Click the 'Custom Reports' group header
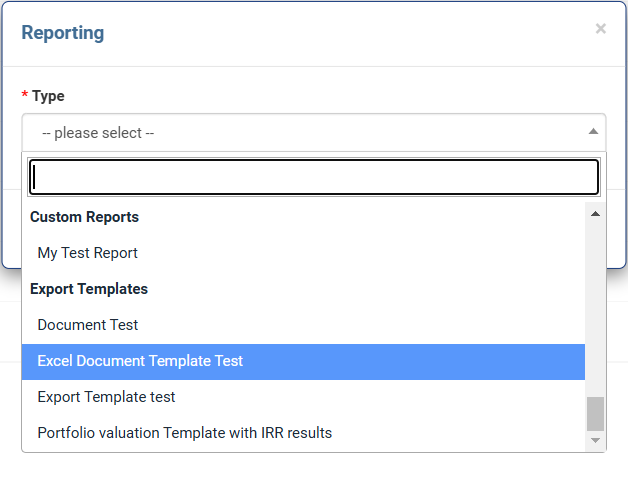Image resolution: width=628 pixels, height=489 pixels. (x=84, y=217)
